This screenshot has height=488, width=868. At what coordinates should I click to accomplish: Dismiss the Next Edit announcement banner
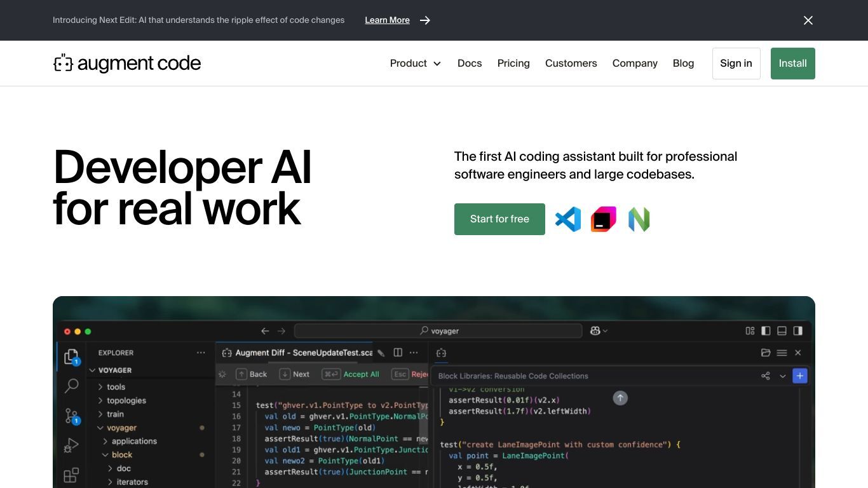point(808,20)
